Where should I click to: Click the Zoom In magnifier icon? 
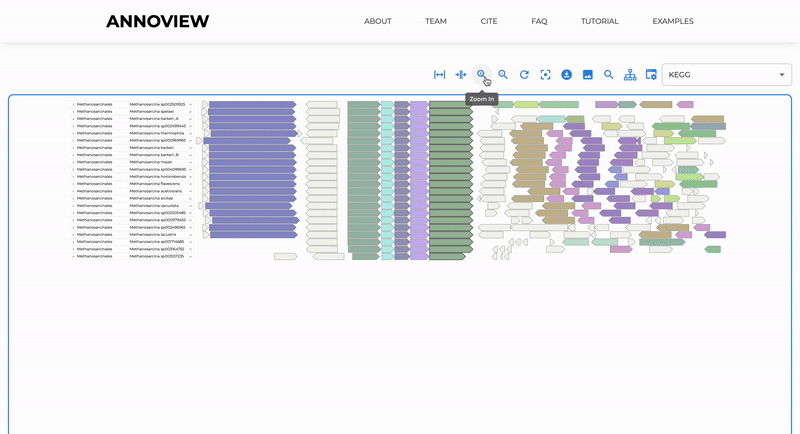coord(481,74)
